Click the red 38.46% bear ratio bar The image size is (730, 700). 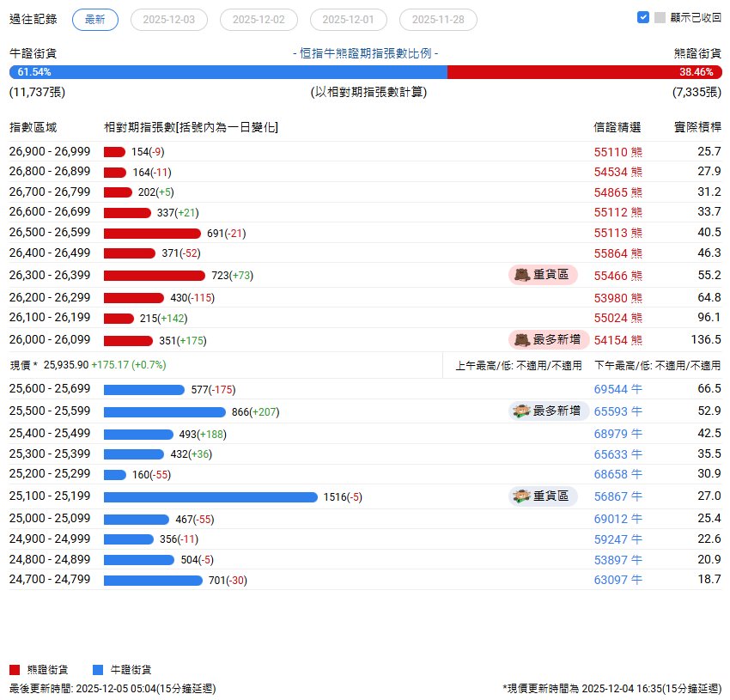585,72
